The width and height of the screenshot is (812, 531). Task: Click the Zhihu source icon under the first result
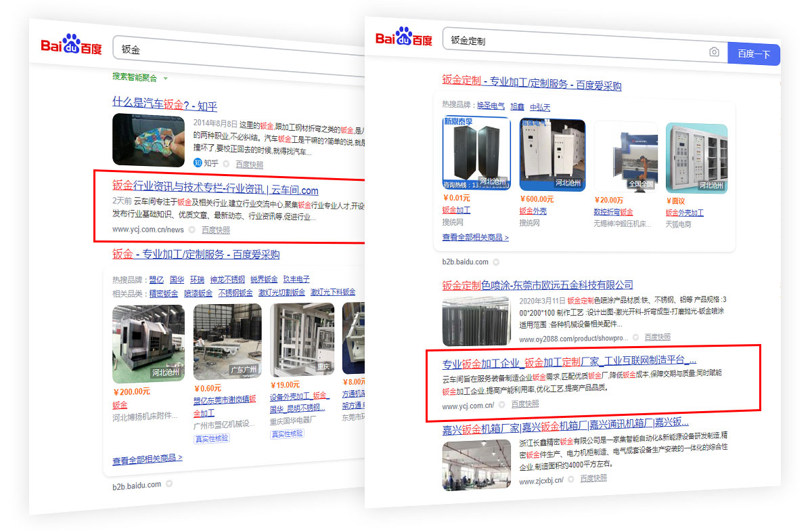point(198,163)
